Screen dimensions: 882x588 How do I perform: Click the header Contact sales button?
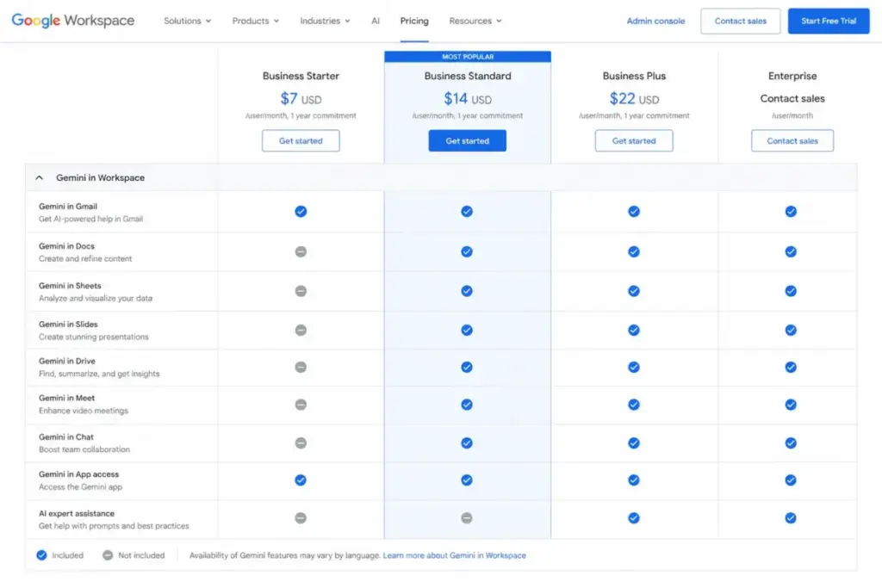740,21
